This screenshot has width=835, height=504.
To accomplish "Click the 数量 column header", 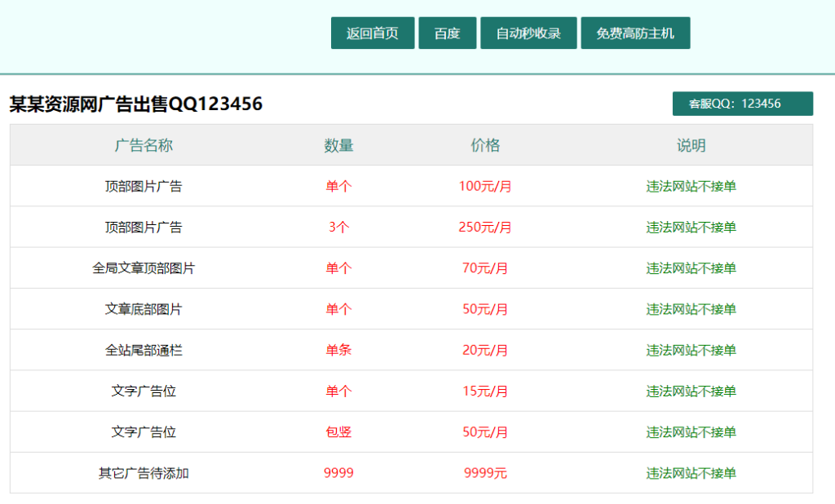I will click(338, 145).
